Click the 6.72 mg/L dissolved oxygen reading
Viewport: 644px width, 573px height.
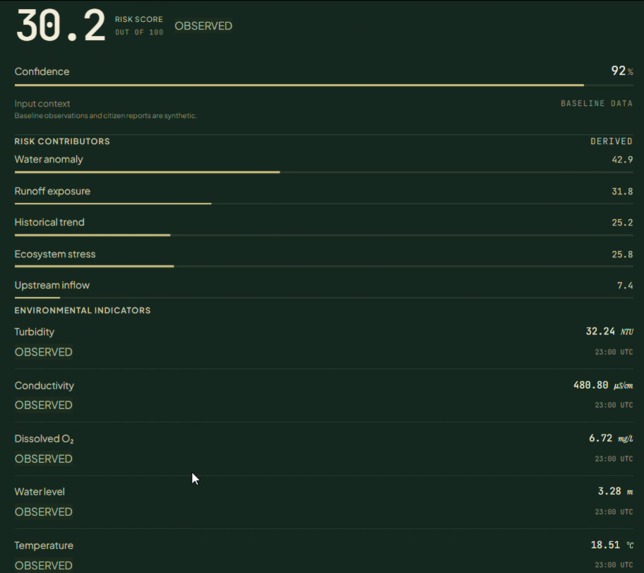coord(611,438)
